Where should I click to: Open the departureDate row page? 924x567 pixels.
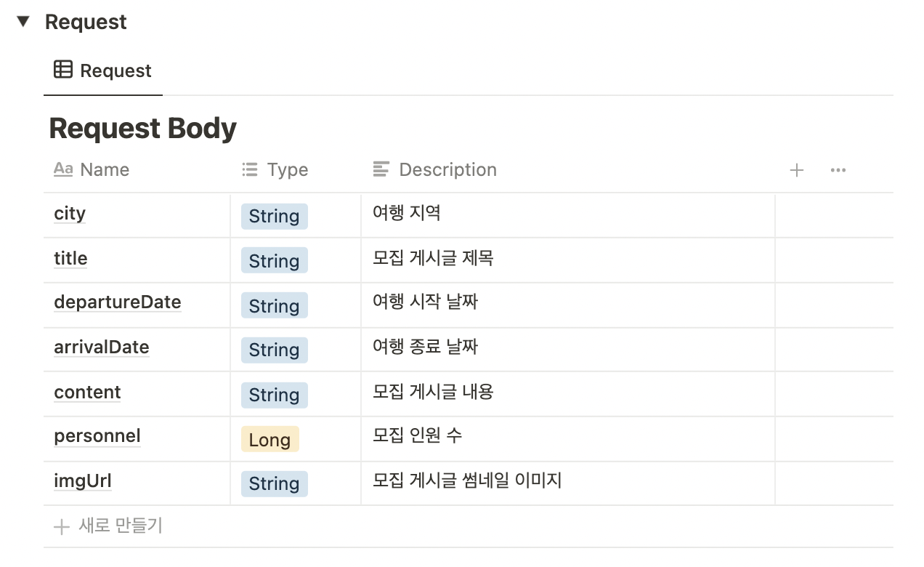click(118, 302)
